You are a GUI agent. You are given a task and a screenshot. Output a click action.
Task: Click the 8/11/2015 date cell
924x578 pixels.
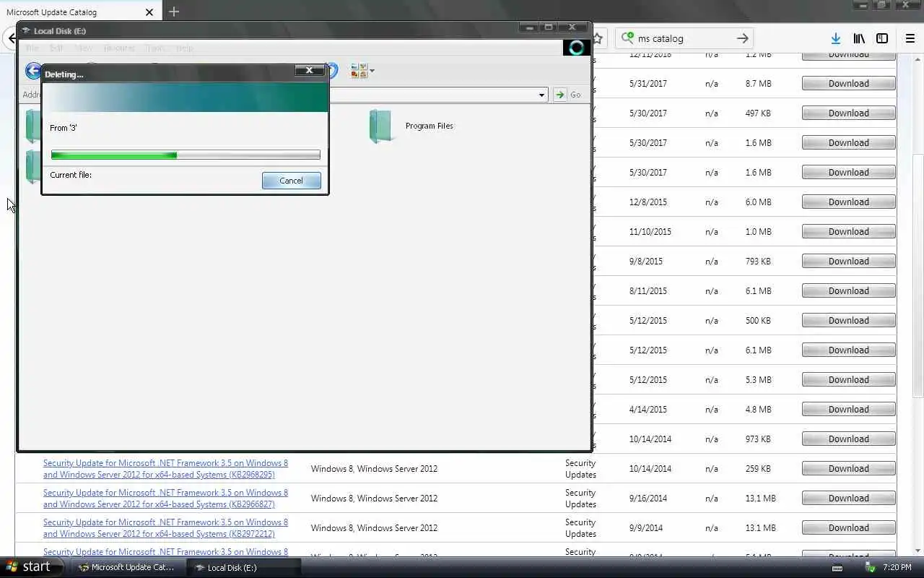coord(648,291)
